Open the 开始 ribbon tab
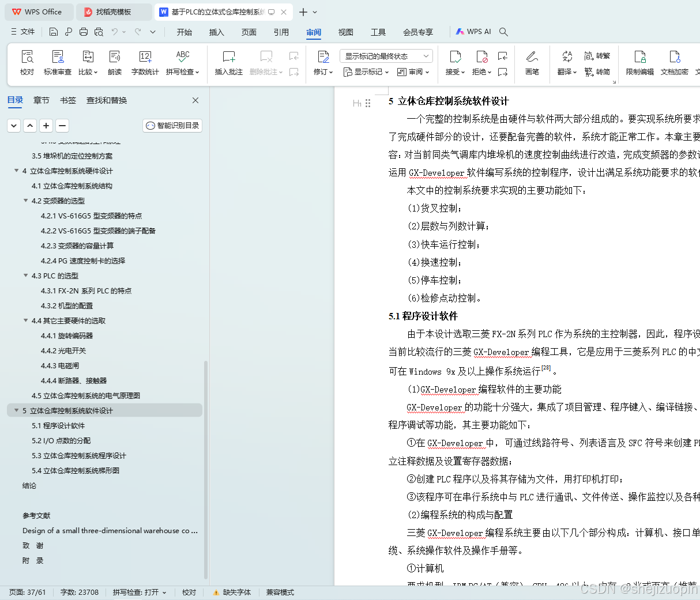The height and width of the screenshot is (600, 700). point(185,32)
